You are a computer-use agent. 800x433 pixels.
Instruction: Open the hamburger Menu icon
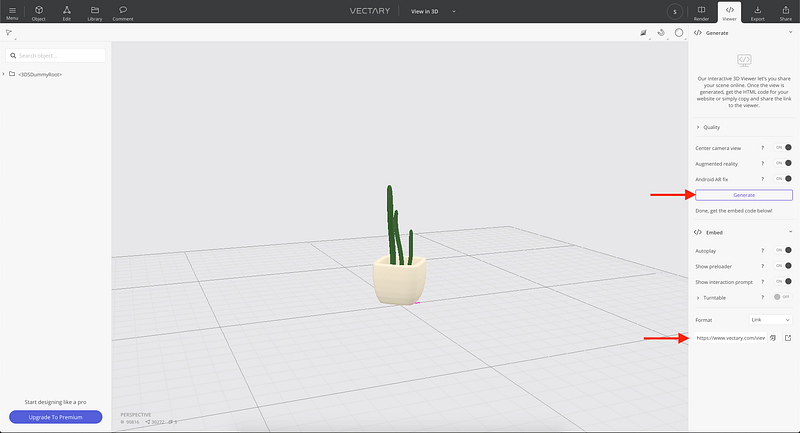12,12
